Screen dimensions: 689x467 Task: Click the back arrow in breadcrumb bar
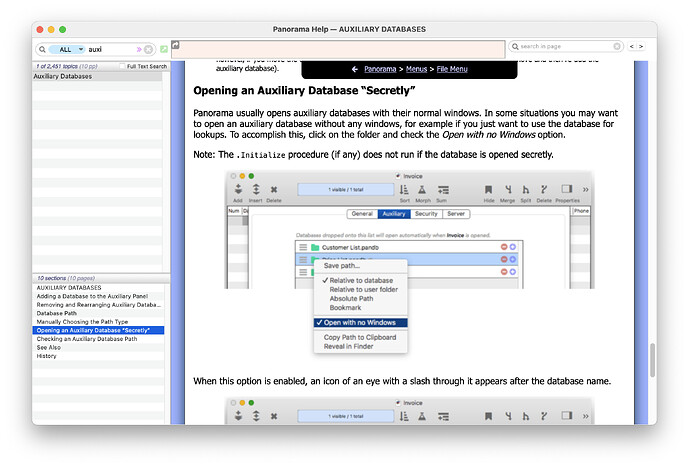coord(354,69)
